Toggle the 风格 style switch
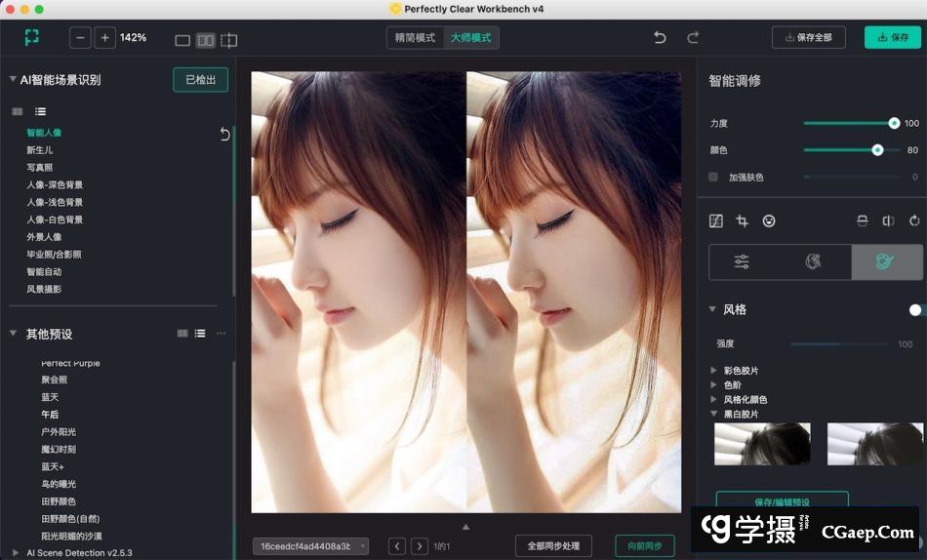 (x=915, y=309)
